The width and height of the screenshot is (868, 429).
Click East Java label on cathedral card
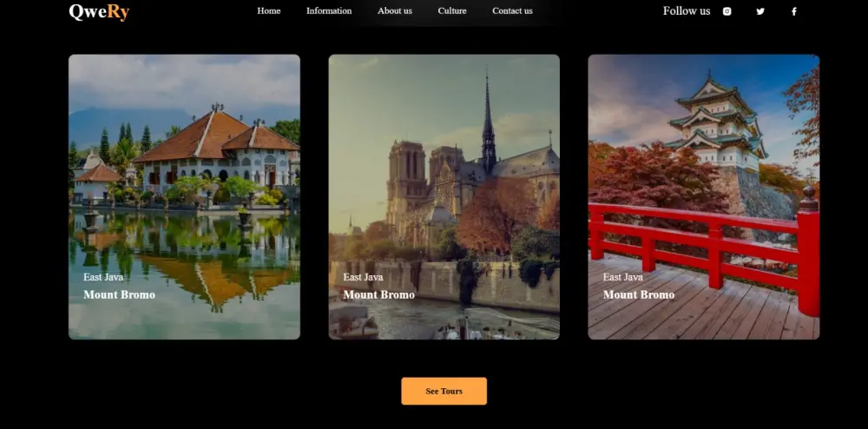(363, 277)
